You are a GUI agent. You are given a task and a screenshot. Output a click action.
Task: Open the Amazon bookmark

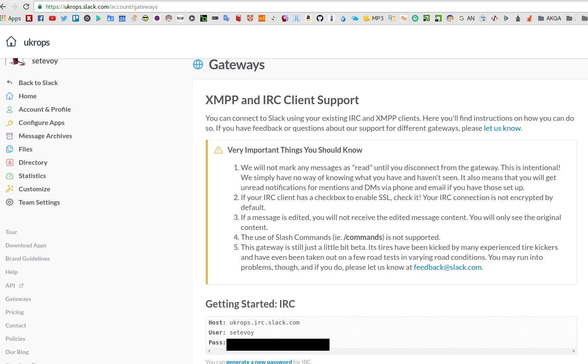308,18
